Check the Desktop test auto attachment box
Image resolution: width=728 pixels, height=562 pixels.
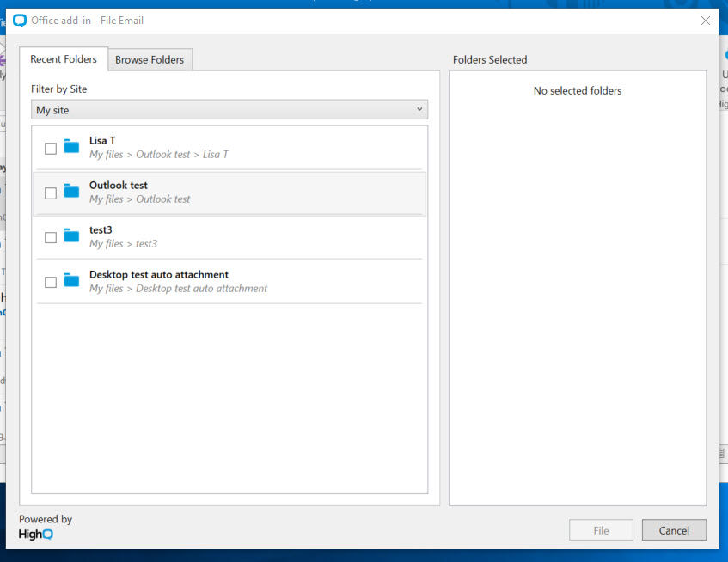tap(51, 282)
